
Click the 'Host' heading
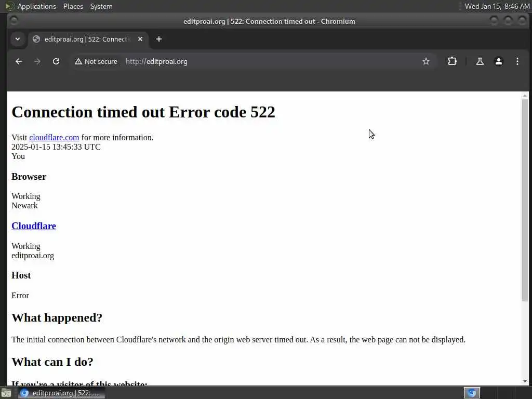[x=21, y=275]
